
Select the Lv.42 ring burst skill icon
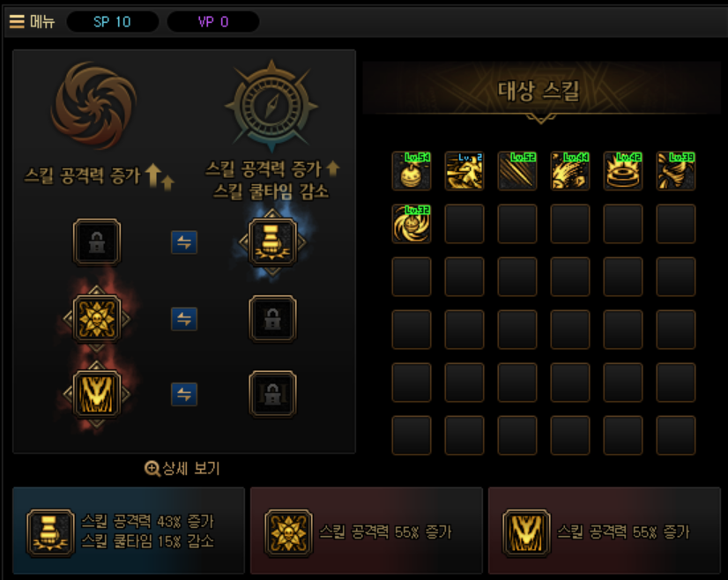[623, 171]
